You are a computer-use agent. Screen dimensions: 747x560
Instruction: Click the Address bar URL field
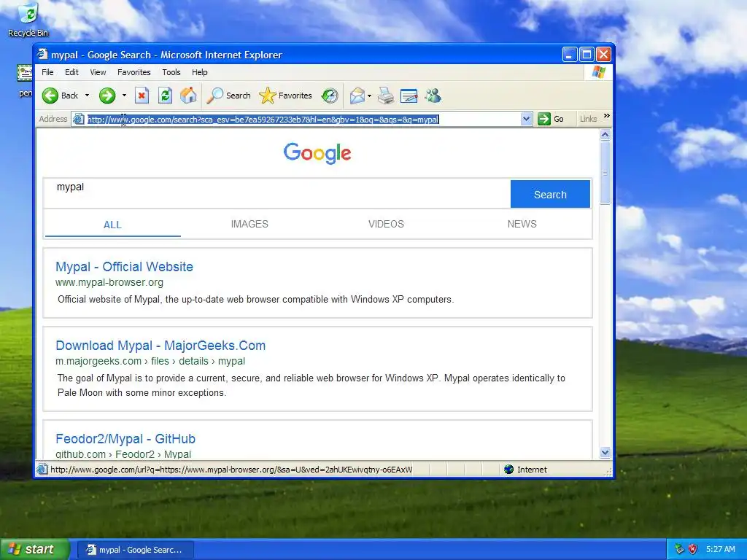point(303,119)
